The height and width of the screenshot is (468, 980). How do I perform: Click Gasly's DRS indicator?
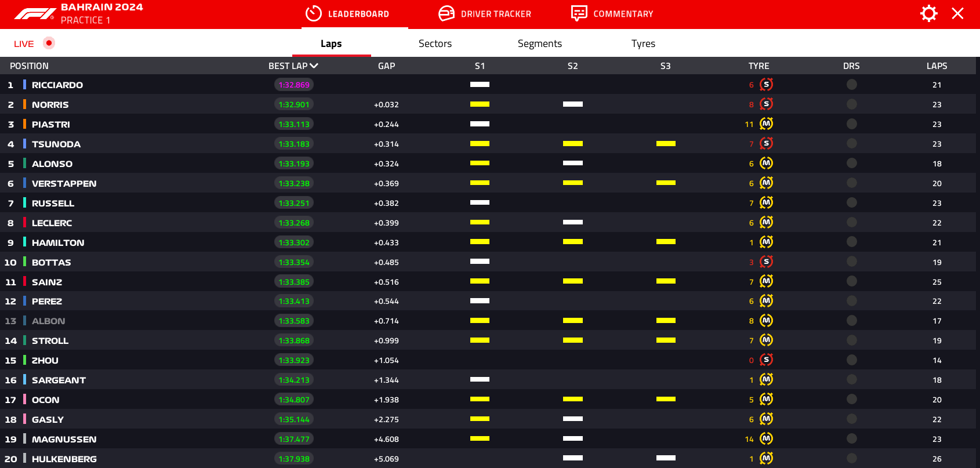coord(851,419)
